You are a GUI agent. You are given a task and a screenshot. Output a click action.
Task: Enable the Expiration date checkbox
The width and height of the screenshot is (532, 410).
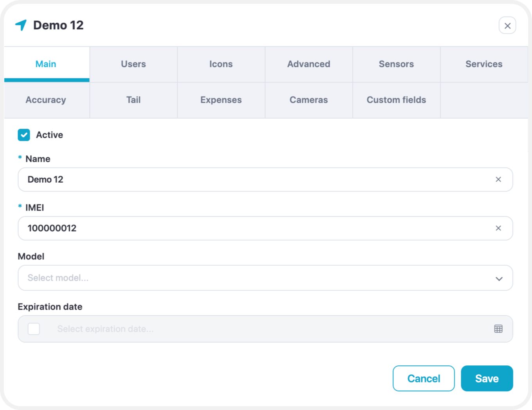click(34, 329)
